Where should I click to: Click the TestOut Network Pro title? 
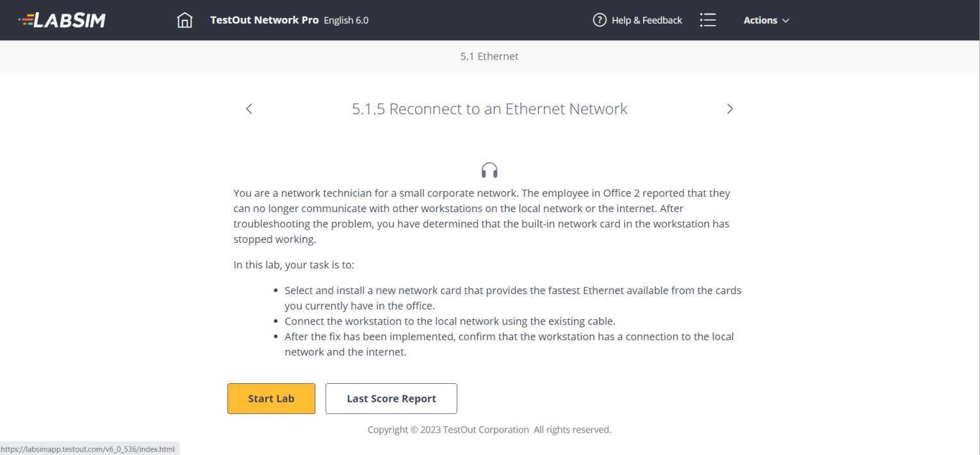(265, 20)
